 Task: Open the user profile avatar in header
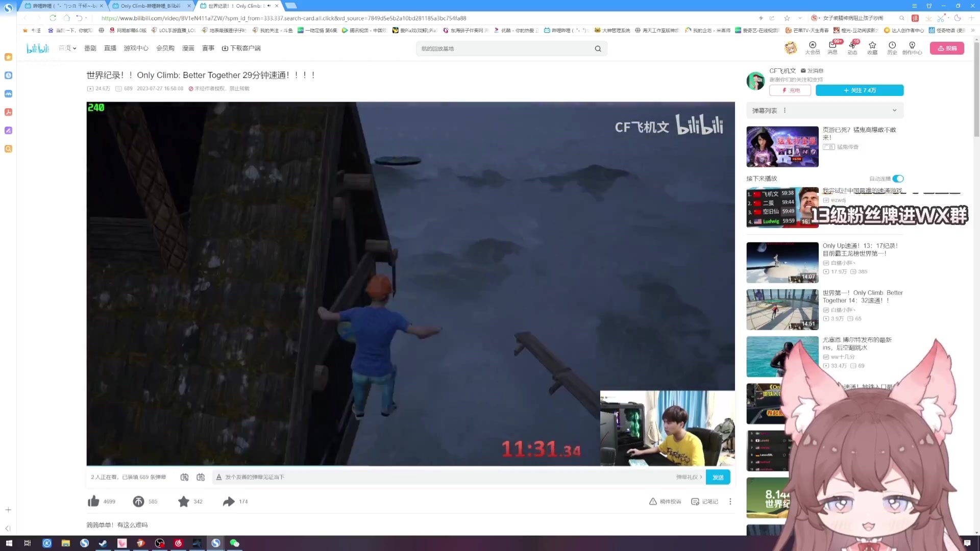[791, 48]
